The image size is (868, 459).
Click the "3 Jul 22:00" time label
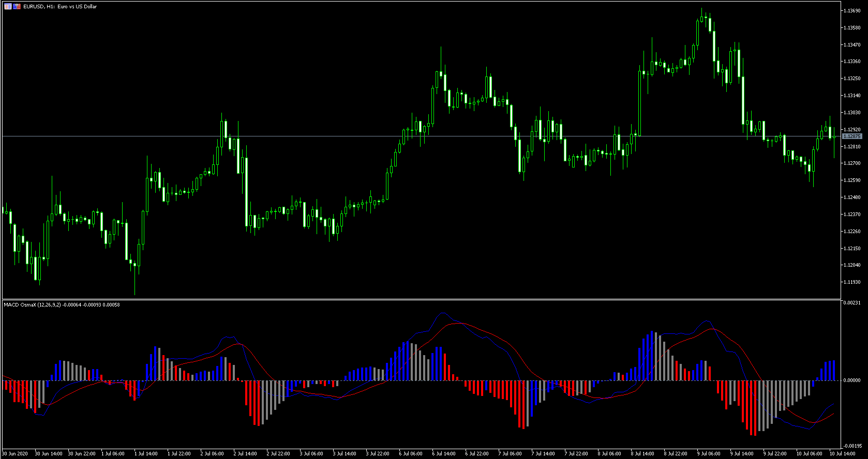pos(378,454)
